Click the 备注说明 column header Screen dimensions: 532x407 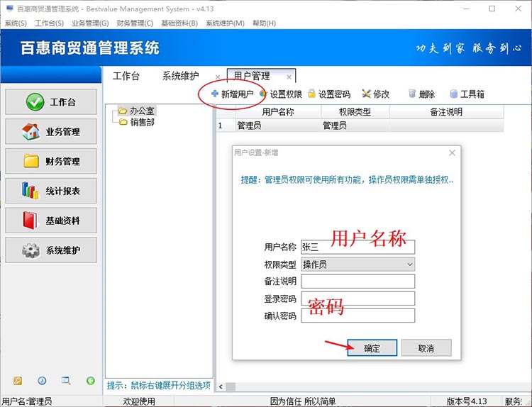click(446, 112)
